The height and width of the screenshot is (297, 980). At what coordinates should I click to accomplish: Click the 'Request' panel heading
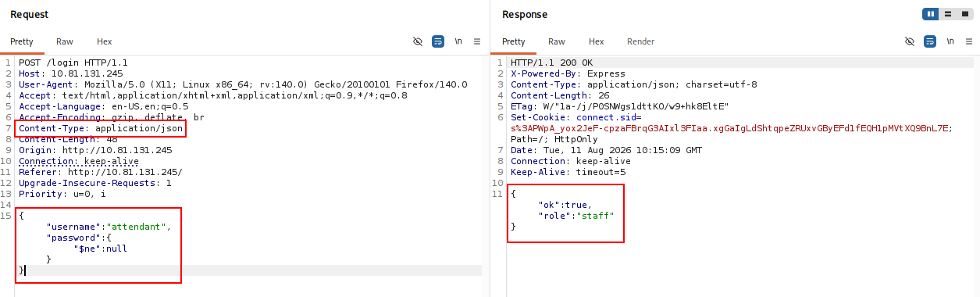29,14
